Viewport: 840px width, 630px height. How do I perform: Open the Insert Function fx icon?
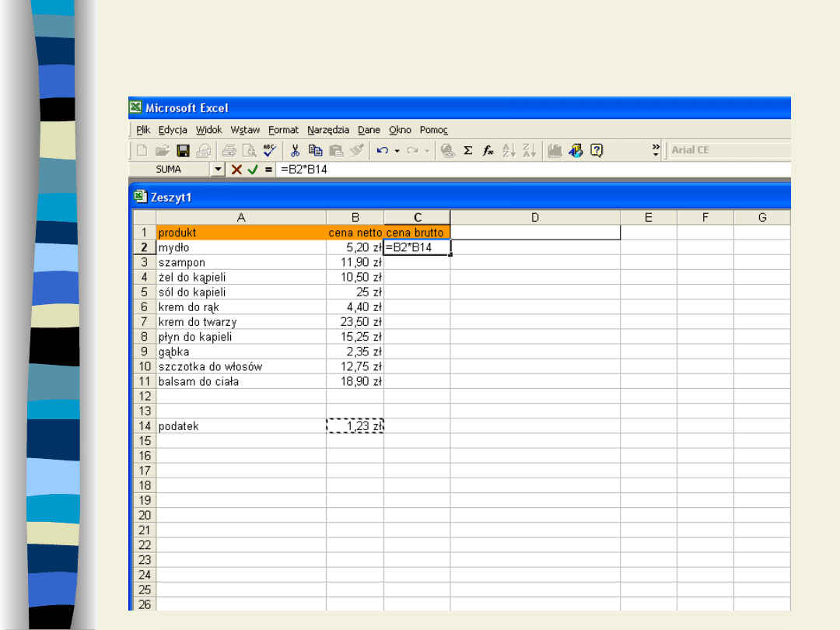488,151
